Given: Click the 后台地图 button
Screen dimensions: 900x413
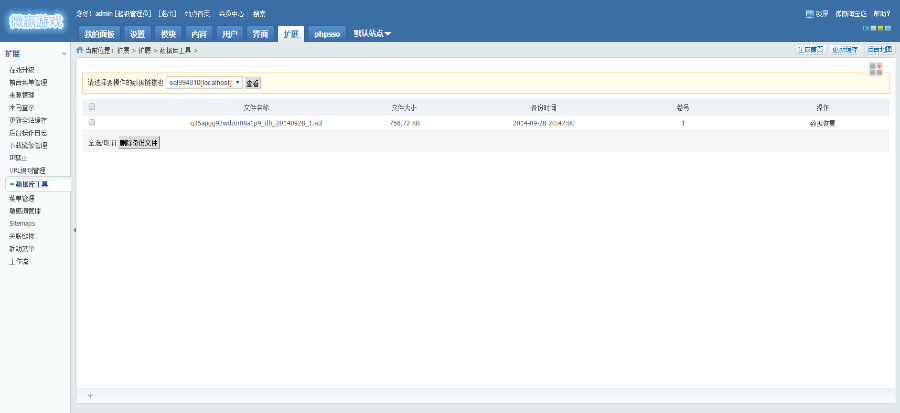Looking at the screenshot, I should [x=879, y=49].
